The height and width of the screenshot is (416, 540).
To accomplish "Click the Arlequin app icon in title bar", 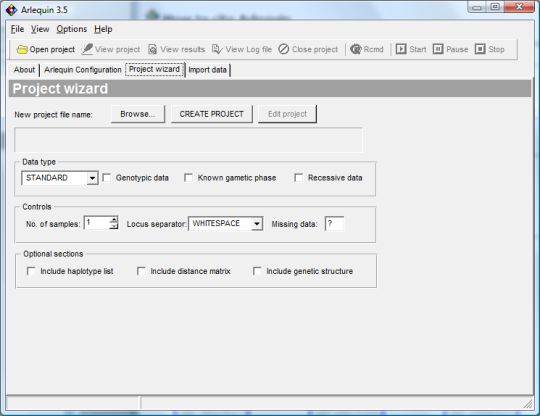I will click(12, 10).
